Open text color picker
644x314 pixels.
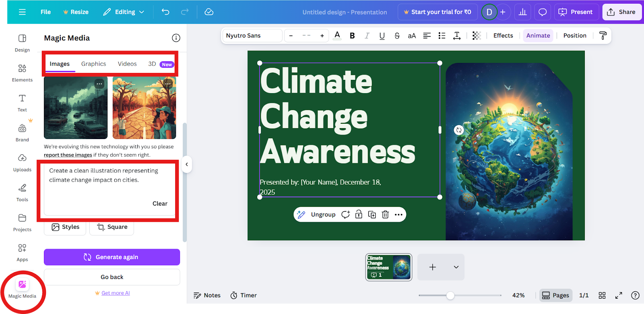[x=337, y=35]
